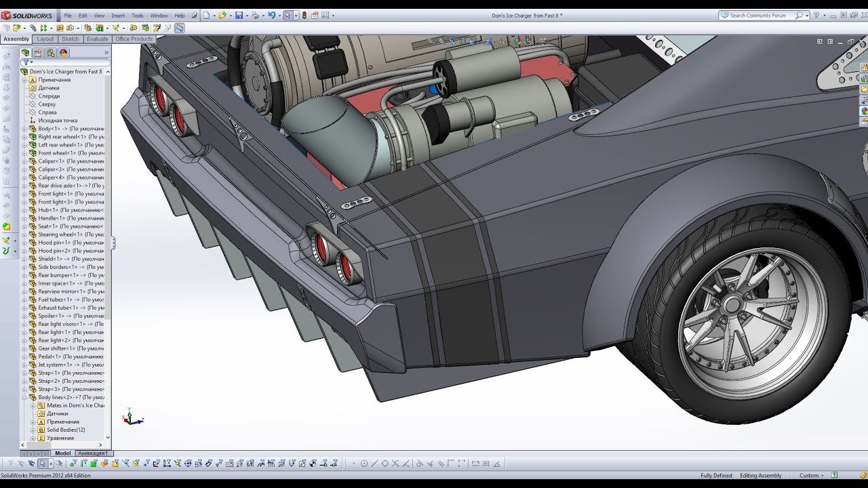868x488 pixels.
Task: Click the Point sketch icon in bottom toolbar
Action: (x=353, y=464)
